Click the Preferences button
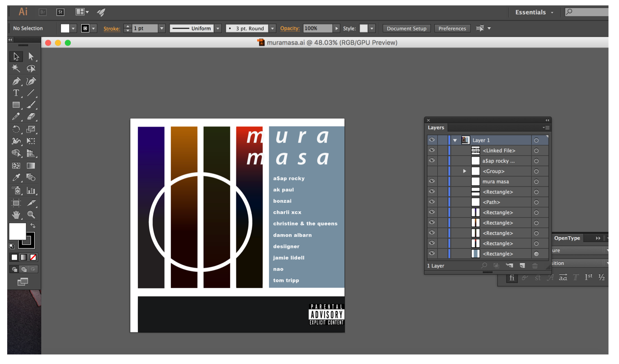 click(452, 28)
